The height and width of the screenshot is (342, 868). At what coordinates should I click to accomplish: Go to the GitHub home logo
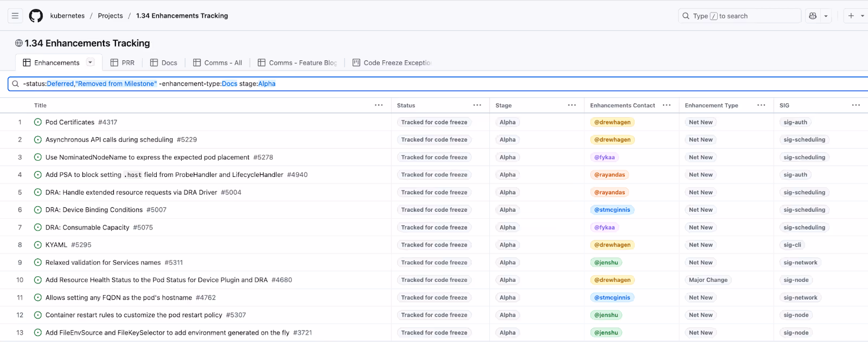point(36,16)
